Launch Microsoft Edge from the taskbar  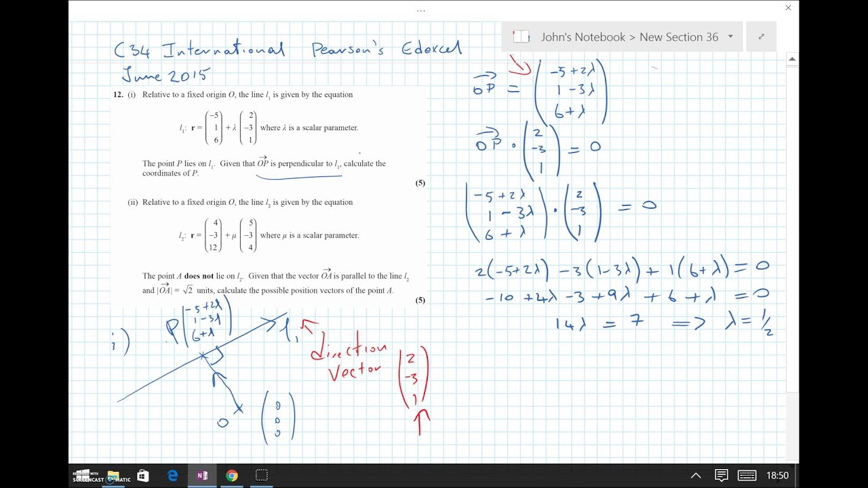173,476
